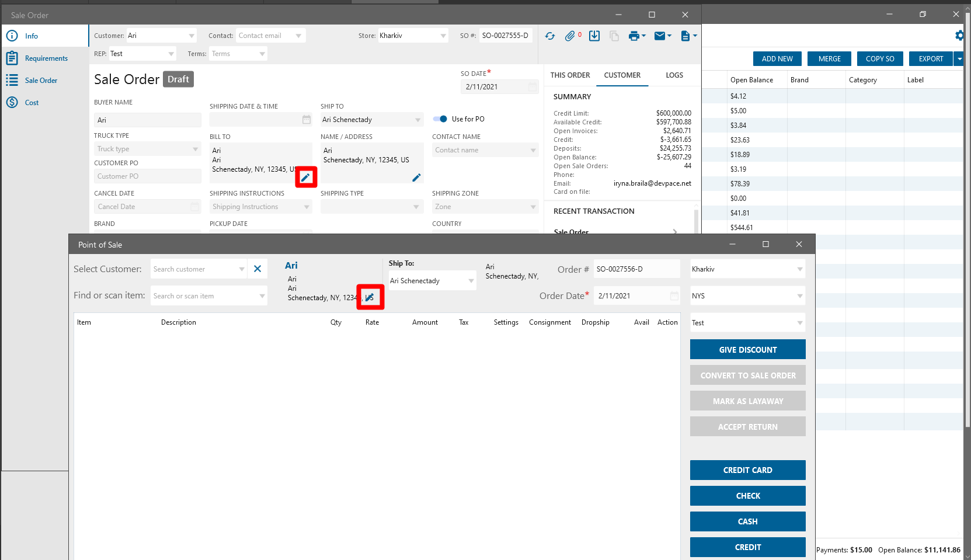Click the Order # field in Point of Sale

637,269
